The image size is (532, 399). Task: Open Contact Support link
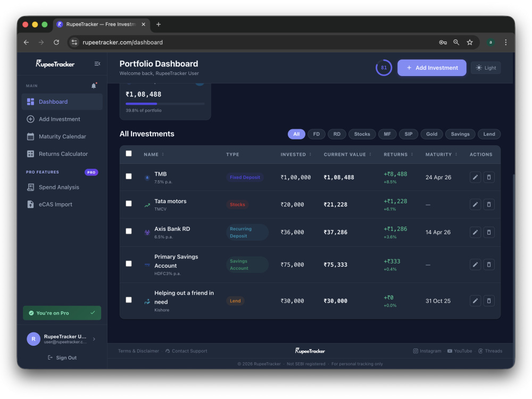pos(186,351)
